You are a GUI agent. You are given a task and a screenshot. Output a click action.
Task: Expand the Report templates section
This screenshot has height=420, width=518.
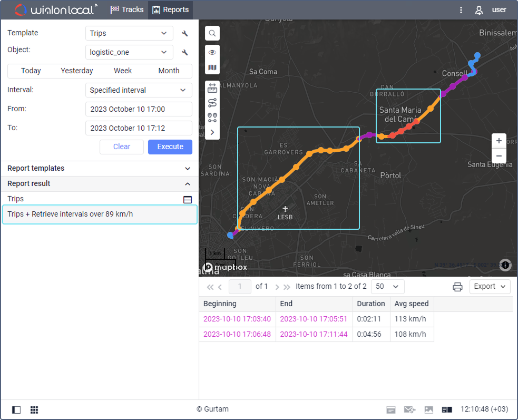coord(100,168)
